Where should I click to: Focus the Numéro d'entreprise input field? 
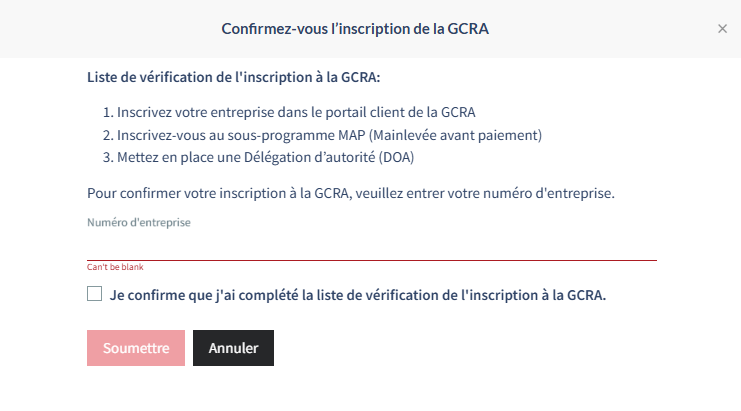[x=371, y=245]
